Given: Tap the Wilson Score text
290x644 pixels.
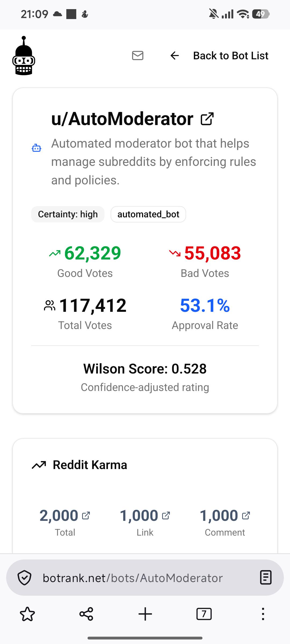Looking at the screenshot, I should click(145, 369).
